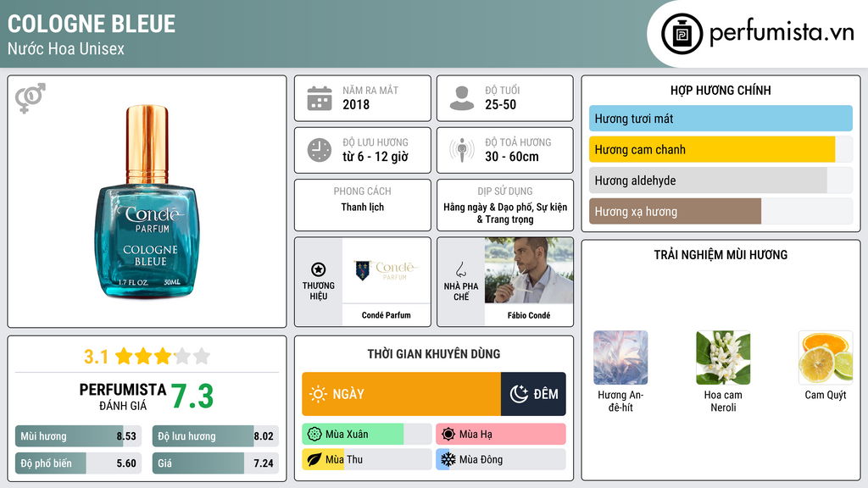This screenshot has width=868, height=488.
Task: Click the Hương tươi mát accord bar
Action: tap(721, 119)
